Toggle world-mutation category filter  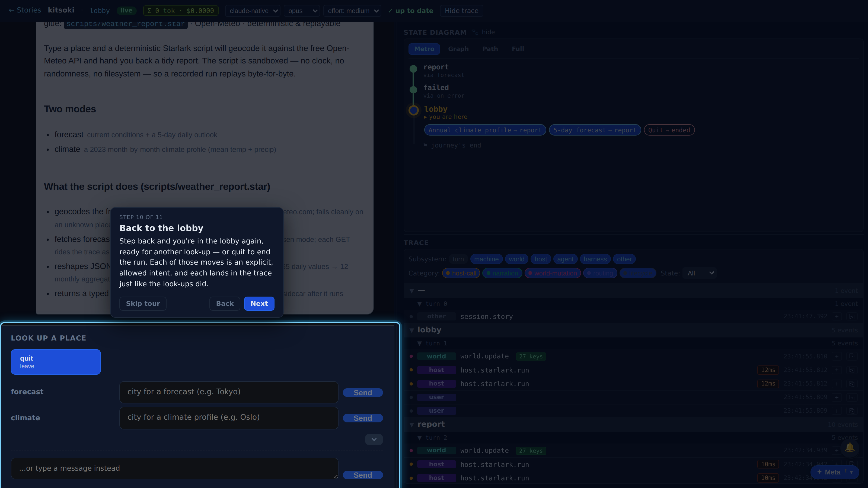click(x=553, y=273)
